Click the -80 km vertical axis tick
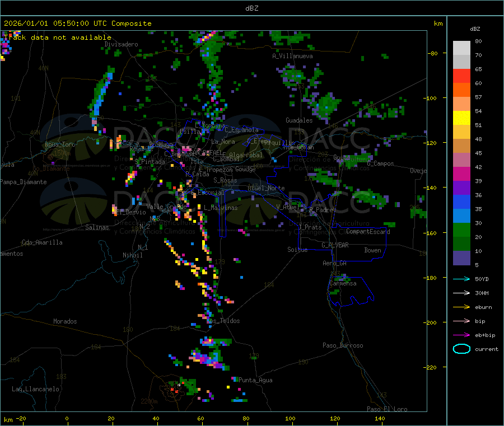The width and height of the screenshot is (504, 426). click(x=433, y=53)
